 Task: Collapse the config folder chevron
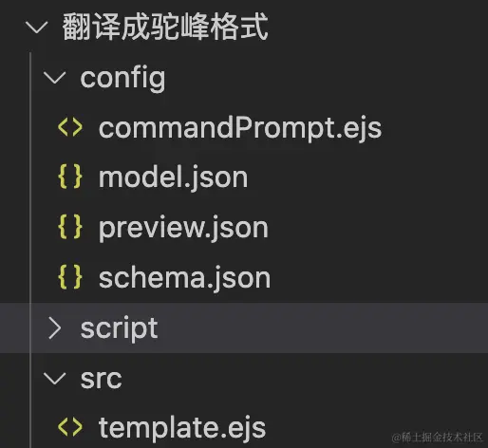click(54, 78)
